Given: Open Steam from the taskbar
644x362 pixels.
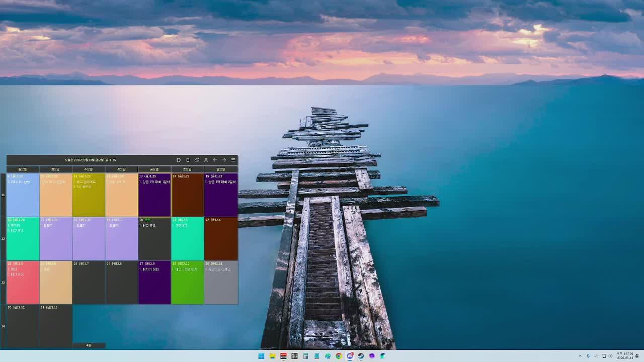Looking at the screenshot, I should click(x=361, y=356).
